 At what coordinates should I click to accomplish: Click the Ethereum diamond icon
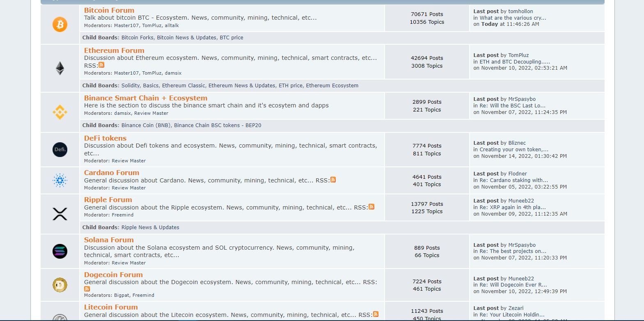60,68
